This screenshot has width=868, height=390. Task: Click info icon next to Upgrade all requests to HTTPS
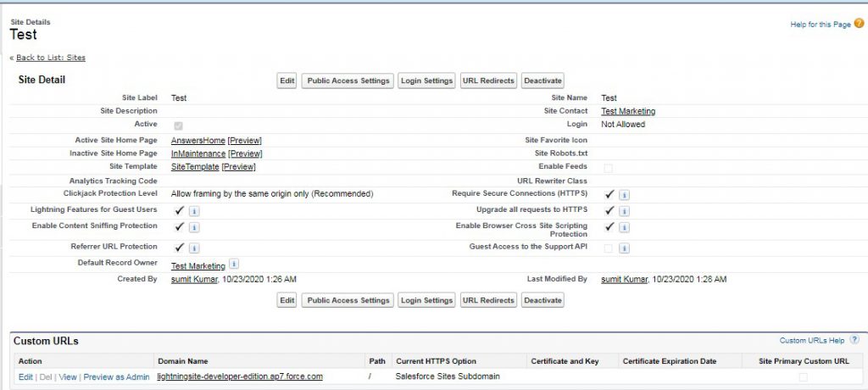[624, 210]
